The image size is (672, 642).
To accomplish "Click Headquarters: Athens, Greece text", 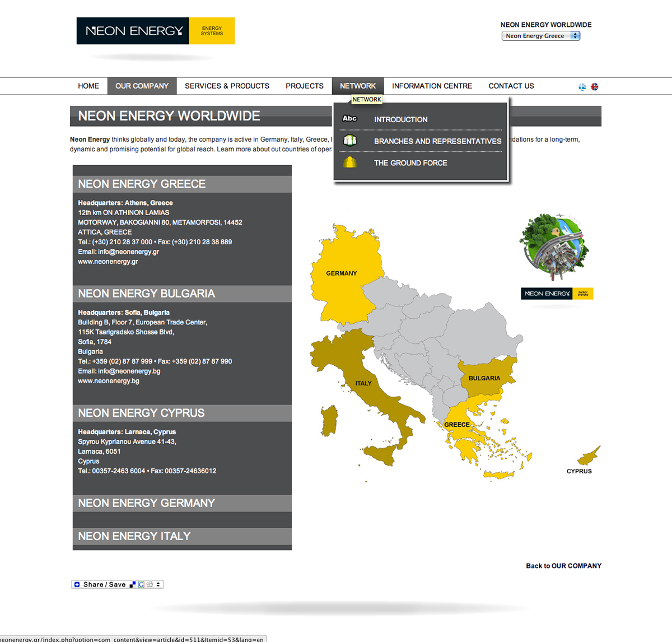I will coord(125,203).
